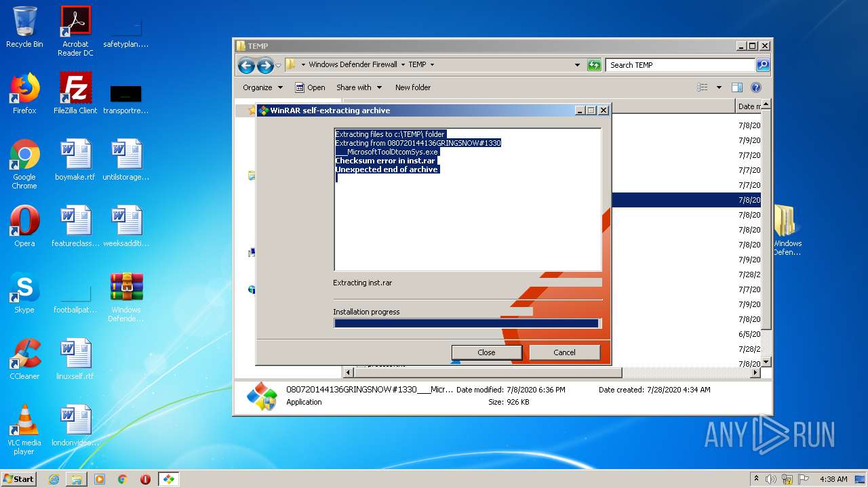868x488 pixels.
Task: Click the vertical scrollbar down arrow in Explorer
Action: (x=766, y=363)
